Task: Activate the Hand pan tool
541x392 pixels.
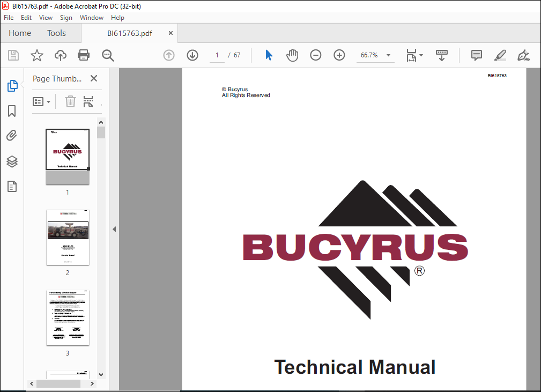Action: pos(292,55)
